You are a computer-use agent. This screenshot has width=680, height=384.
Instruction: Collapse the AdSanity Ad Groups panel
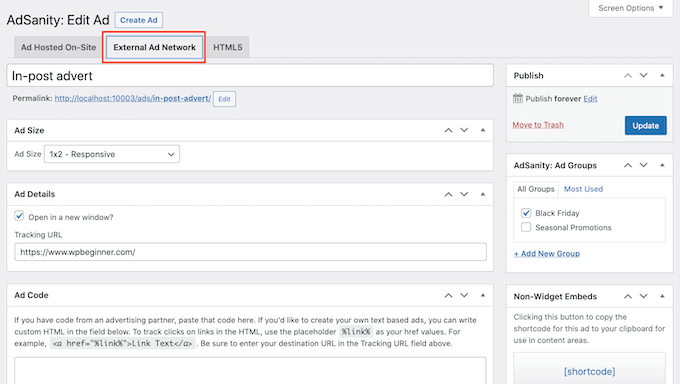[x=662, y=165]
